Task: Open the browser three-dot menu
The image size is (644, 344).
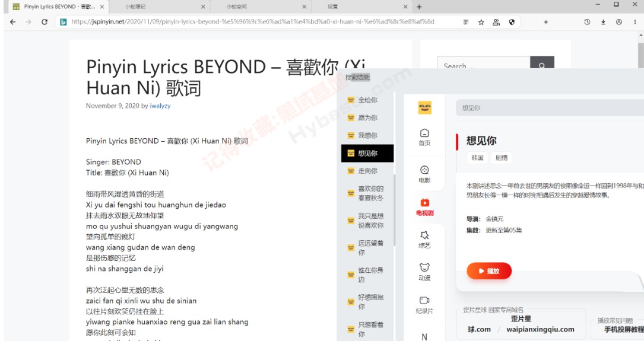Action: click(x=635, y=22)
